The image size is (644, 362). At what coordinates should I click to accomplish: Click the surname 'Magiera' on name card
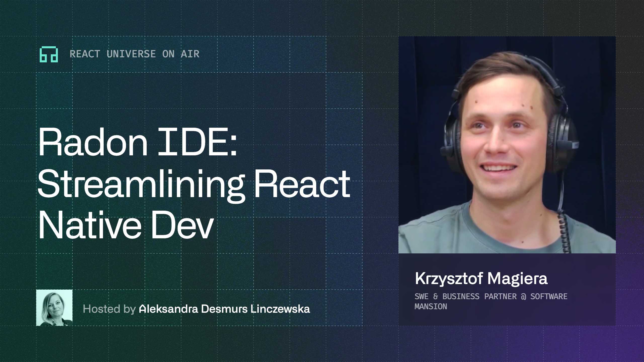point(517,279)
